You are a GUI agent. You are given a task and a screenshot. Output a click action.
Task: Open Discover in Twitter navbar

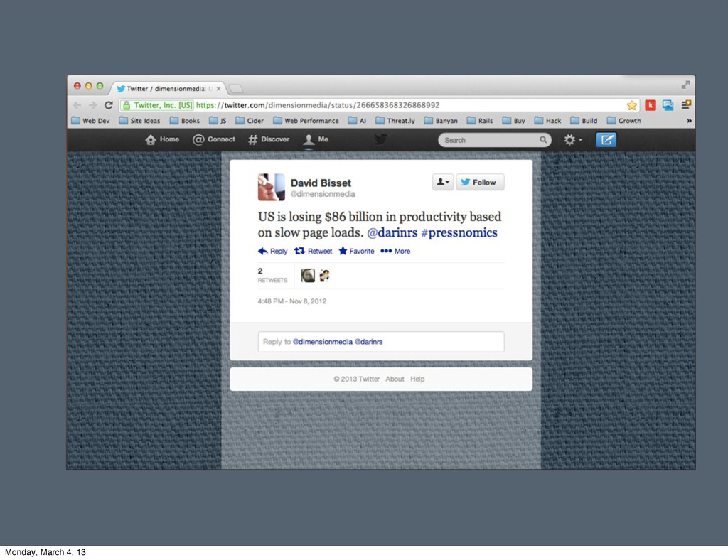click(x=269, y=139)
